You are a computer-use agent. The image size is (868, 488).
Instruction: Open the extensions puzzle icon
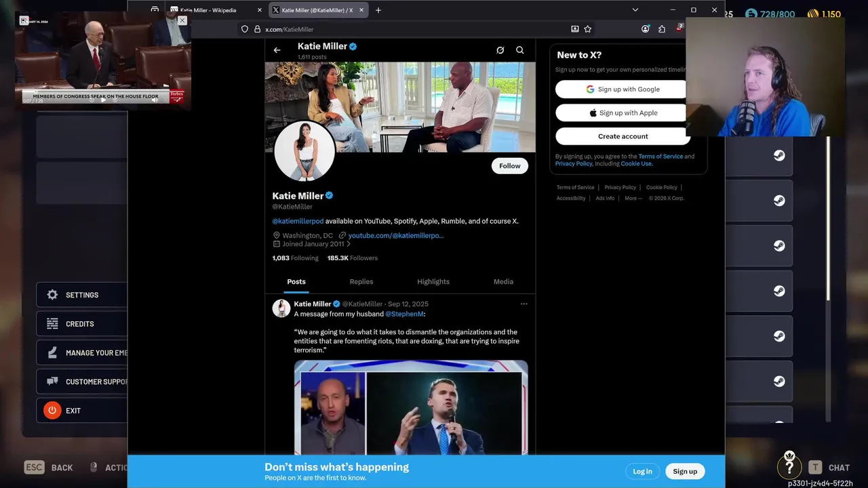[662, 29]
